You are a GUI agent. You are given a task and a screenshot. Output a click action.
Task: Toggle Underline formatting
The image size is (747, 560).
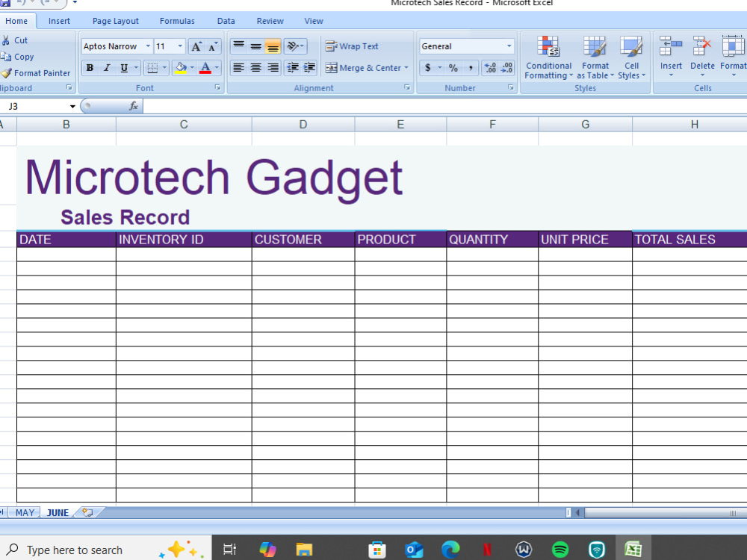(124, 68)
